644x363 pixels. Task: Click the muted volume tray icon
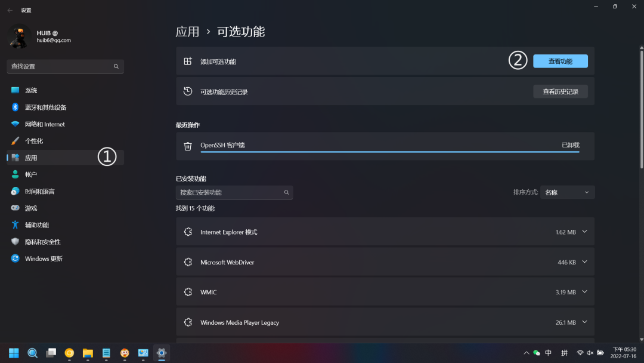(x=590, y=353)
